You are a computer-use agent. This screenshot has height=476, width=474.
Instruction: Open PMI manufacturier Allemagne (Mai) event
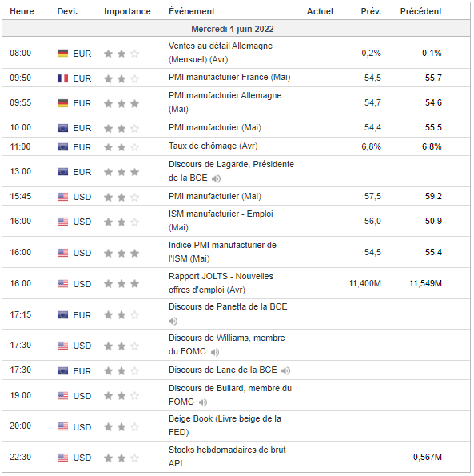[225, 102]
